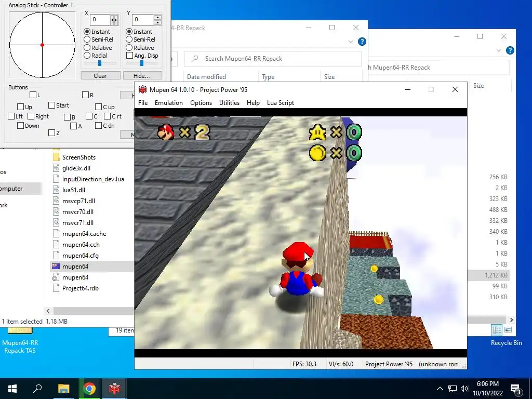The image size is (532, 399).
Task: Toggle the C dn checkbox
Action: 98,126
